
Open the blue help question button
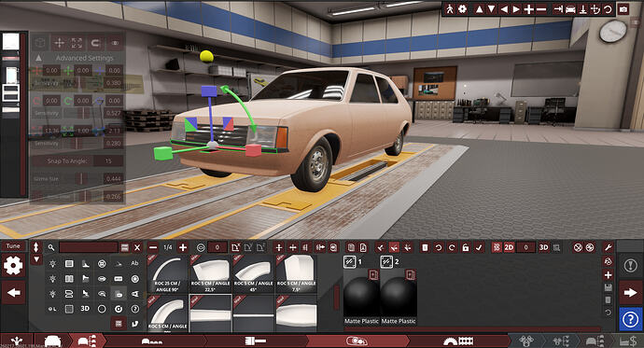(630, 319)
